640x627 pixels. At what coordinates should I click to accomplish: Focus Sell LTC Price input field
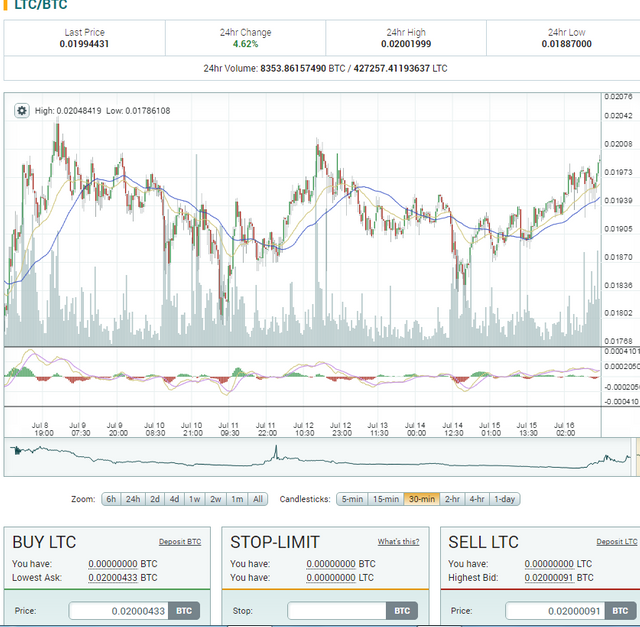556,611
